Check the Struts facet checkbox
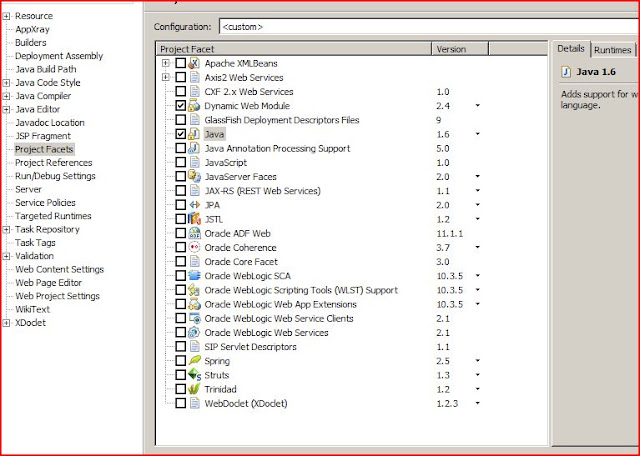This screenshot has height=456, width=640. pyautogui.click(x=180, y=375)
